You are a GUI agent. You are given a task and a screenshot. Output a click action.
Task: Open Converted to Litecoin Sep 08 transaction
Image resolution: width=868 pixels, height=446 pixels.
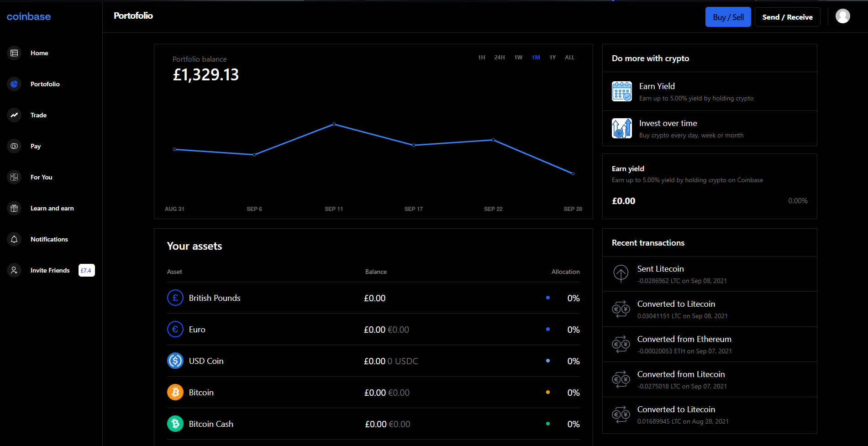[710, 309]
